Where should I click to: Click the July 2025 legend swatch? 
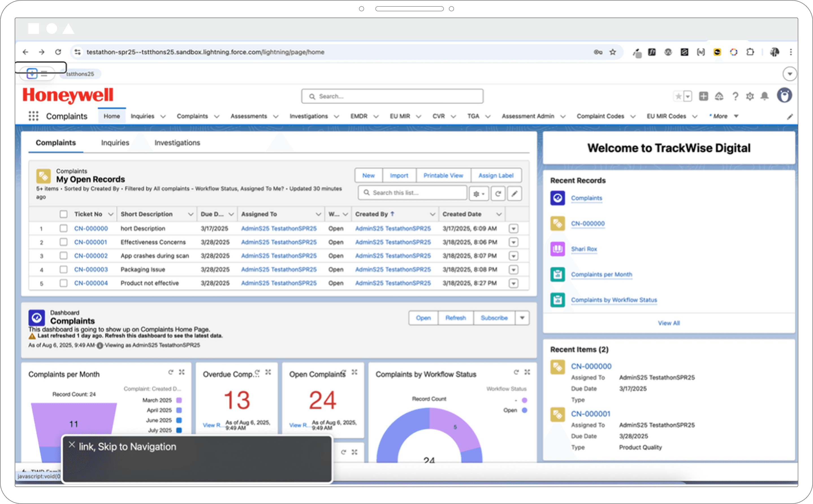tap(179, 430)
